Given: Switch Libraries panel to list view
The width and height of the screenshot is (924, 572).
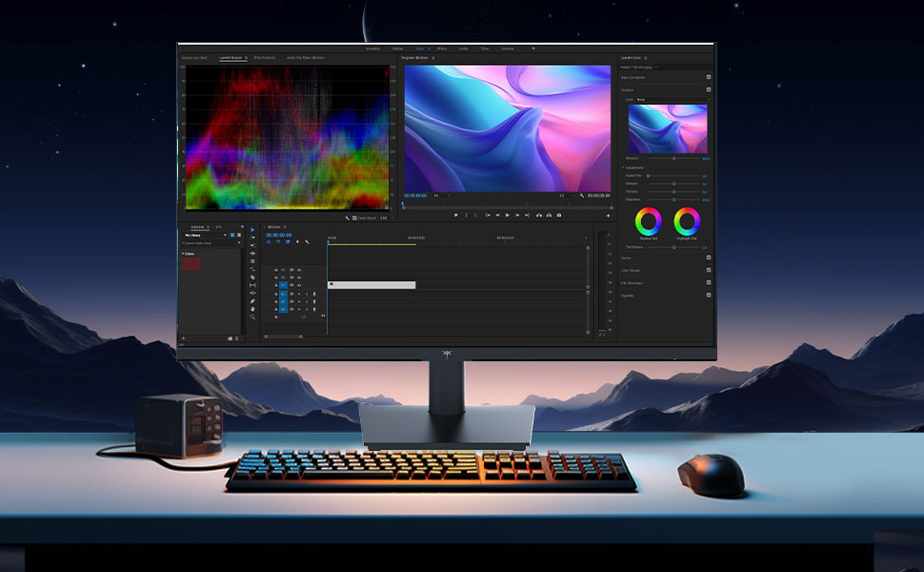Looking at the screenshot, I should (x=239, y=235).
